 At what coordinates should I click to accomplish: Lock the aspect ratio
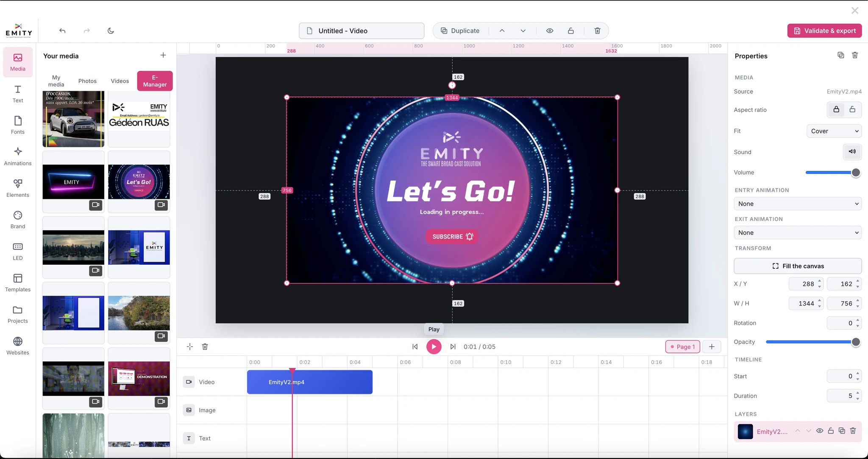click(836, 109)
